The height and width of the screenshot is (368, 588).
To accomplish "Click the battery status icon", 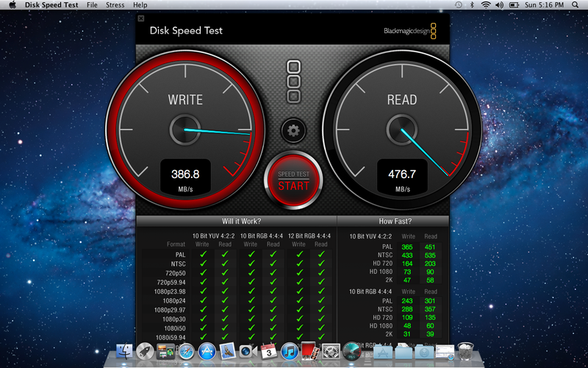I will click(514, 5).
